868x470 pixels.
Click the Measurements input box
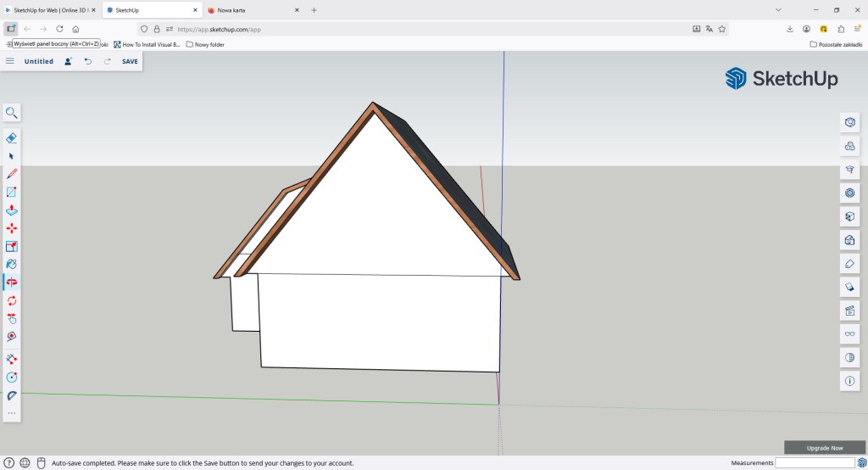coord(815,463)
